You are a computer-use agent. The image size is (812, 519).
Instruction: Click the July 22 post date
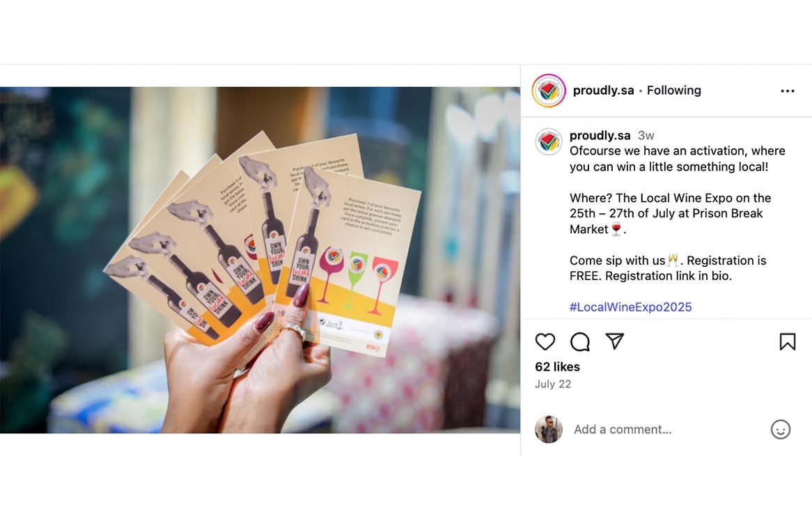(552, 384)
